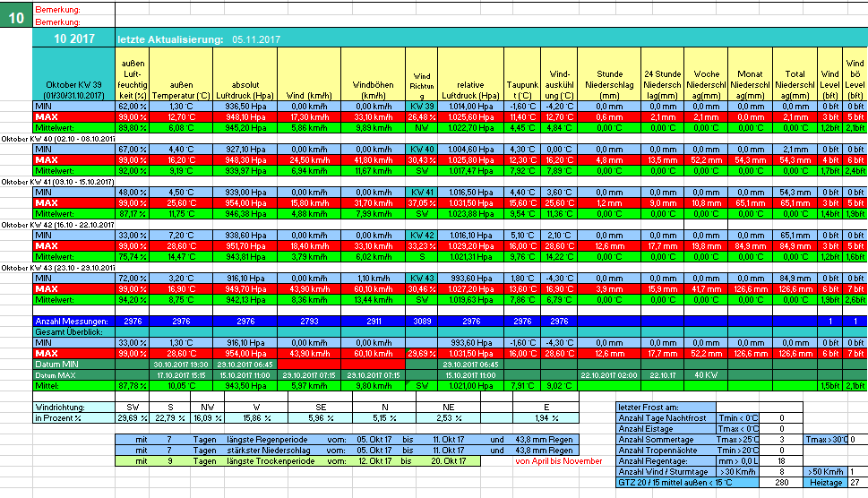Click the date cell 22.10.2017 02:00
Image resolution: width=868 pixels, height=498 pixels.
coord(609,375)
